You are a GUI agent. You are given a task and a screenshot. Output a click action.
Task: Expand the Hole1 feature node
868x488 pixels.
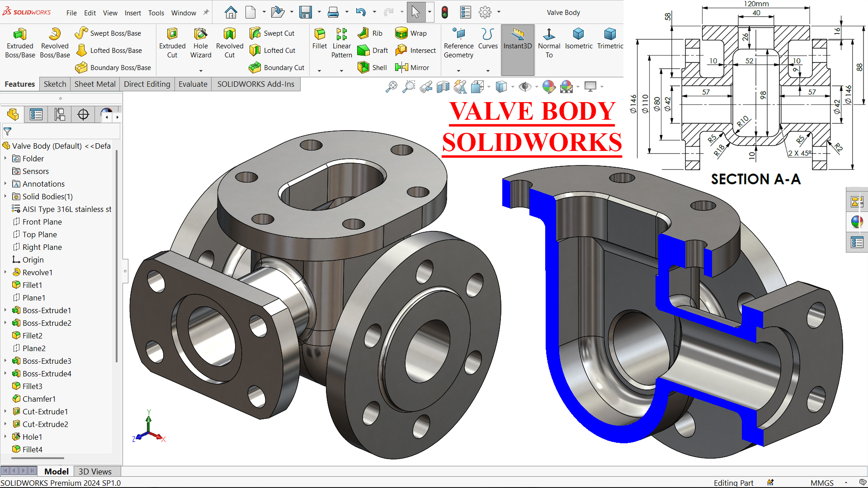point(5,437)
